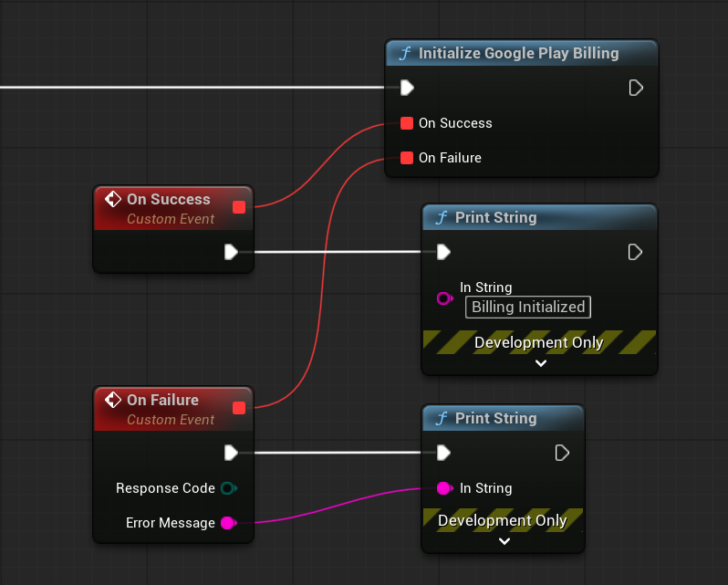Click the Billing Initialized Print String input exec pin
This screenshot has width=728, height=585.
coord(443,252)
